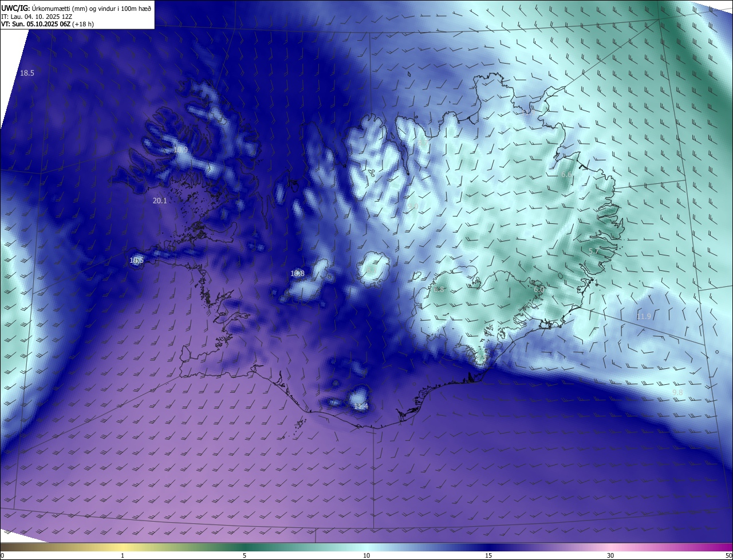This screenshot has height=560, width=733.
Task: Click the color scale tick labeled 15
Action: (488, 555)
